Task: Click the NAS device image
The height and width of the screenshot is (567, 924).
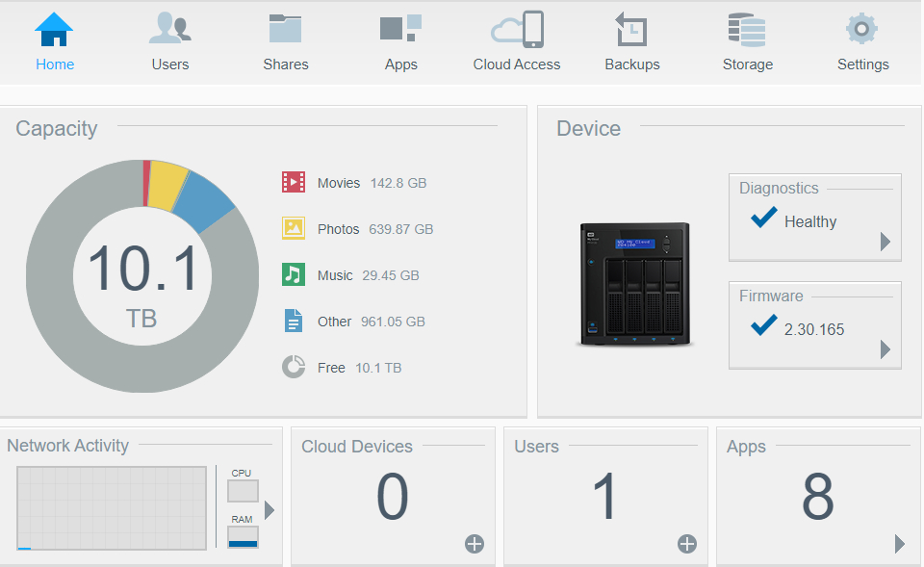Action: 634,283
